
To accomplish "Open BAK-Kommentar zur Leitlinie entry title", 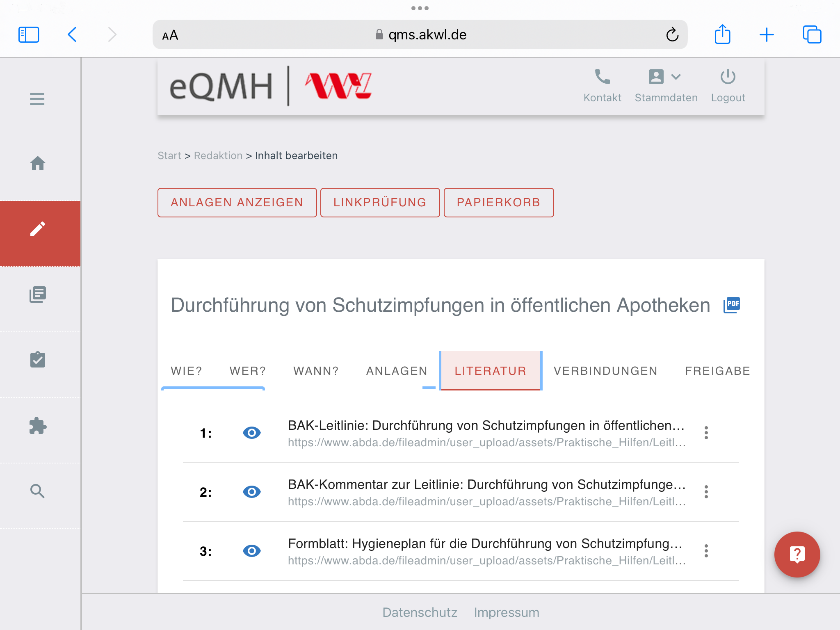I will point(487,485).
